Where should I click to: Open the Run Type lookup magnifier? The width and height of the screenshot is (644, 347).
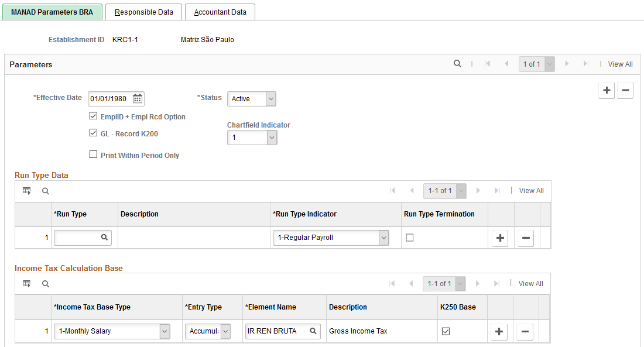point(105,238)
